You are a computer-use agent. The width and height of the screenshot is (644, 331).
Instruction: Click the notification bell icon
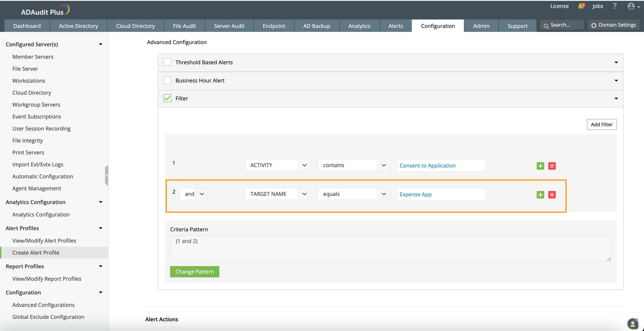(x=580, y=6)
